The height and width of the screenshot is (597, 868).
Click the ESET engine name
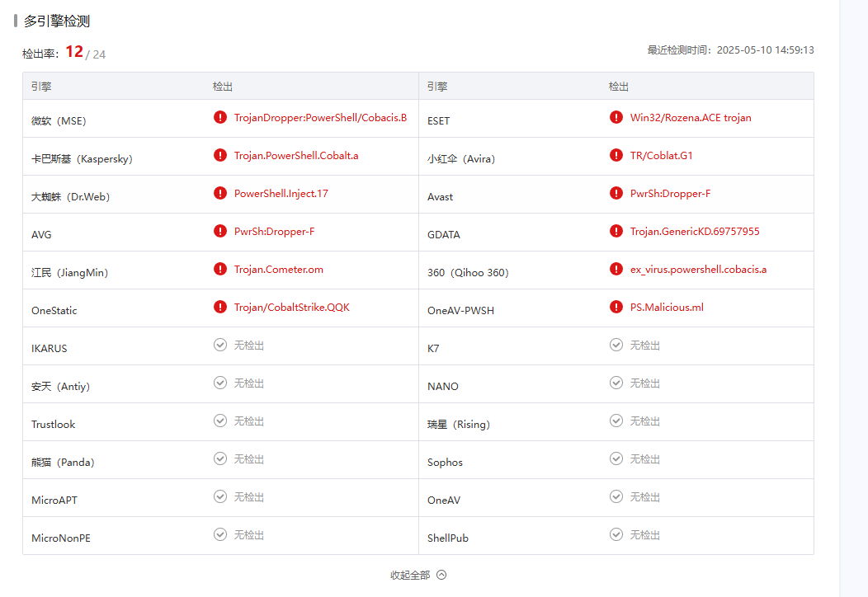[438, 120]
